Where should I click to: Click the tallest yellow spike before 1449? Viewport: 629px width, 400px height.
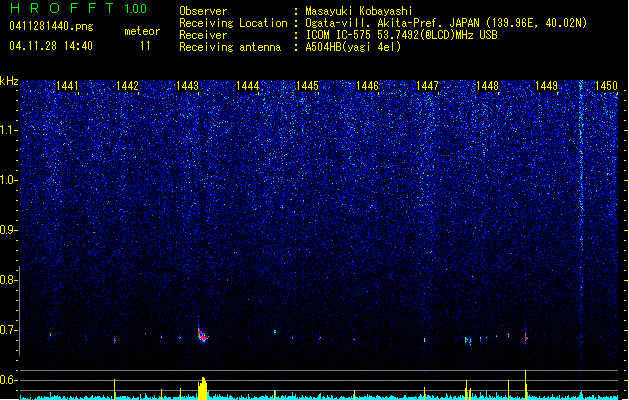click(526, 384)
